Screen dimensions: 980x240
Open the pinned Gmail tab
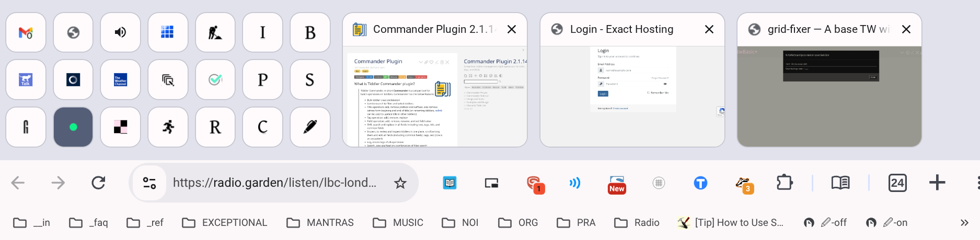pyautogui.click(x=26, y=33)
